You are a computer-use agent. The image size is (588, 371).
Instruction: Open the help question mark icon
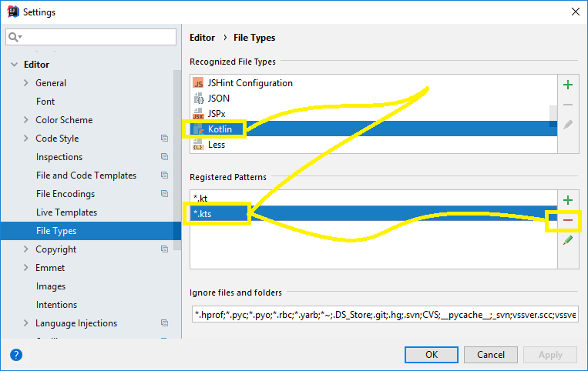point(16,355)
